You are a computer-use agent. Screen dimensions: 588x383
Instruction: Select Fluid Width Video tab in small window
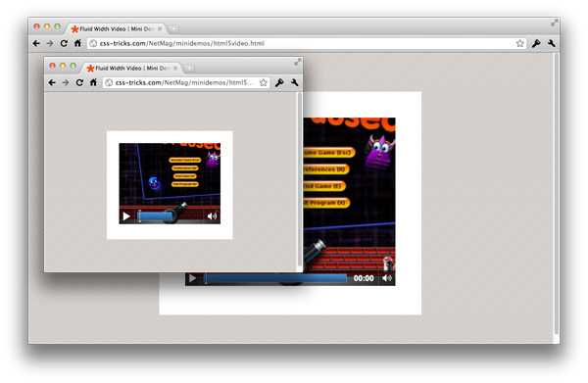(132, 69)
